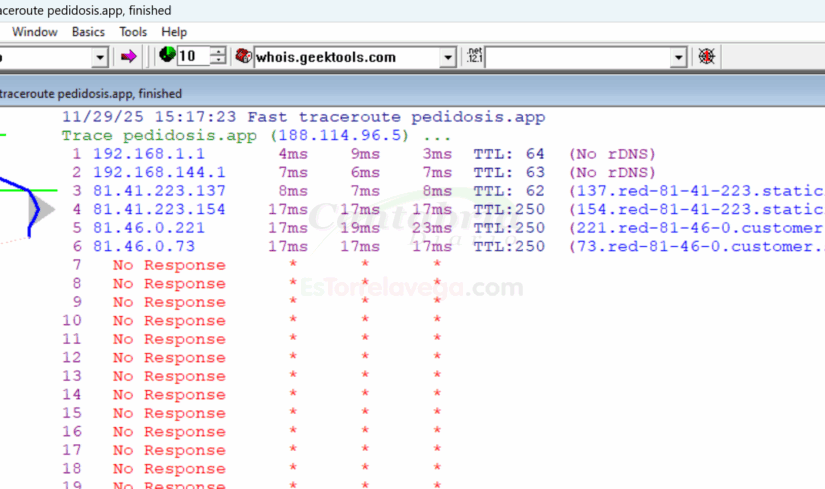Click the empty nameserver input field

point(578,57)
